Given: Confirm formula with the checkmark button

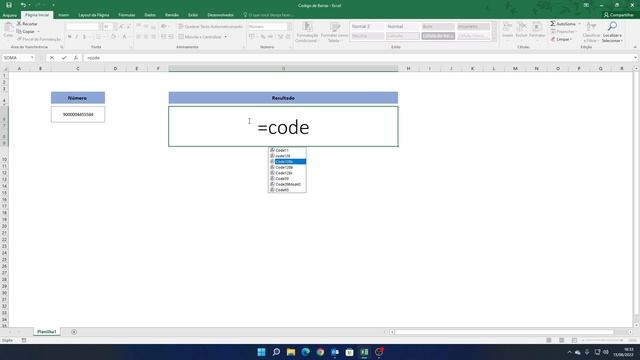Looking at the screenshot, I should point(64,58).
